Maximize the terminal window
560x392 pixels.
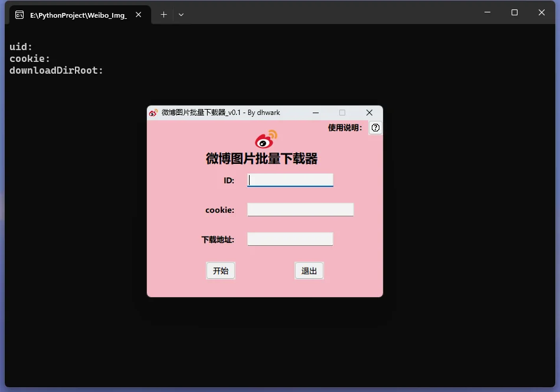coord(515,12)
